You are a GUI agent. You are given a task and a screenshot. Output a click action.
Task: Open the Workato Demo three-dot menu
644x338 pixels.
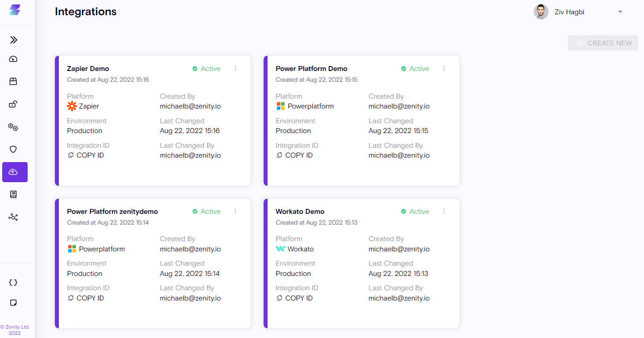444,211
